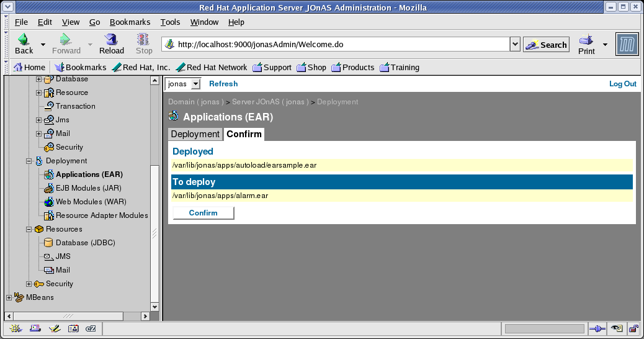644x339 pixels.
Task: Click the Search button
Action: (546, 44)
